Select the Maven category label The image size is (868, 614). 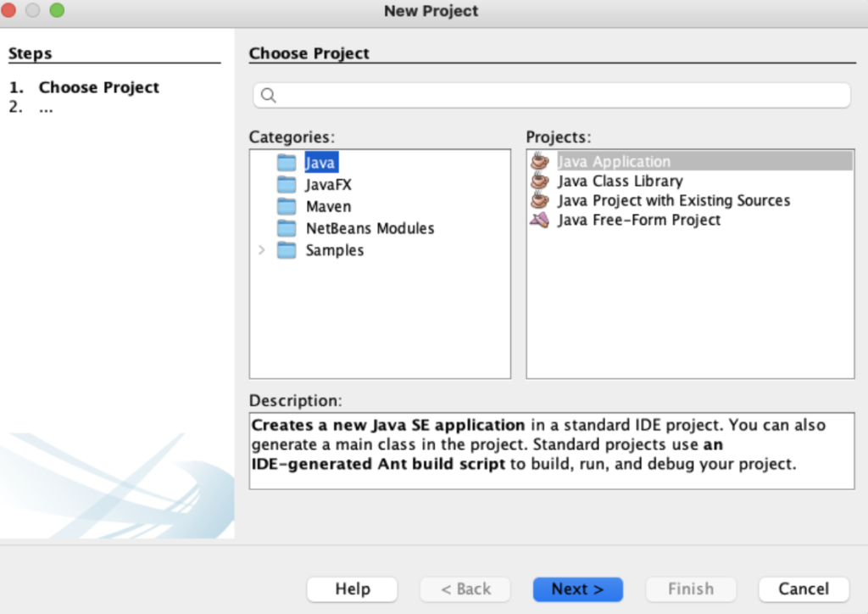[328, 206]
